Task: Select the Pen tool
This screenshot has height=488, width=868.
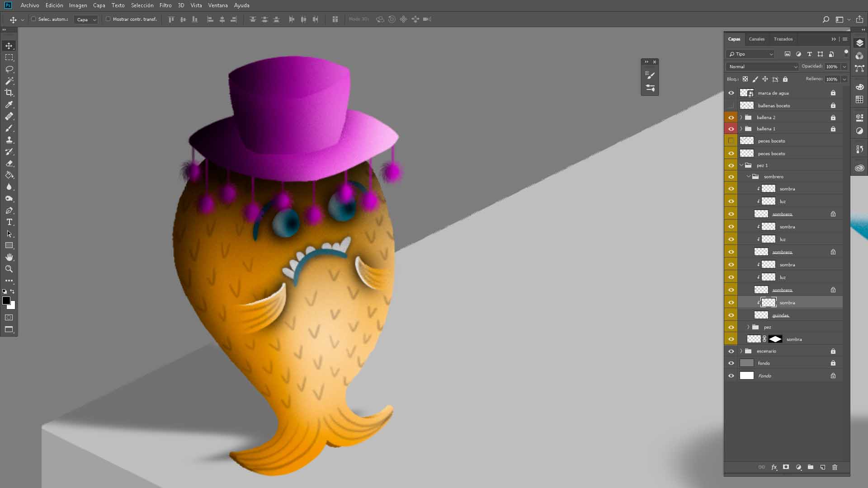Action: (9, 210)
